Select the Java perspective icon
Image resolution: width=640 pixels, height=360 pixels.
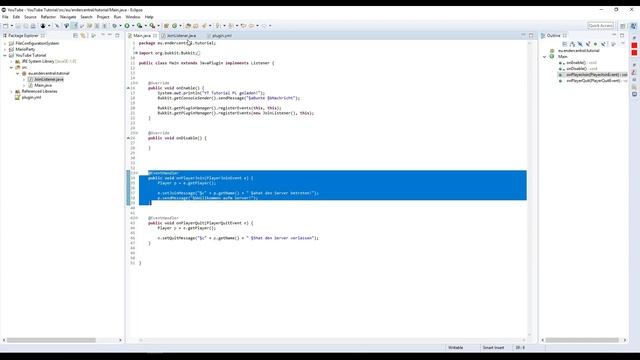[633, 26]
